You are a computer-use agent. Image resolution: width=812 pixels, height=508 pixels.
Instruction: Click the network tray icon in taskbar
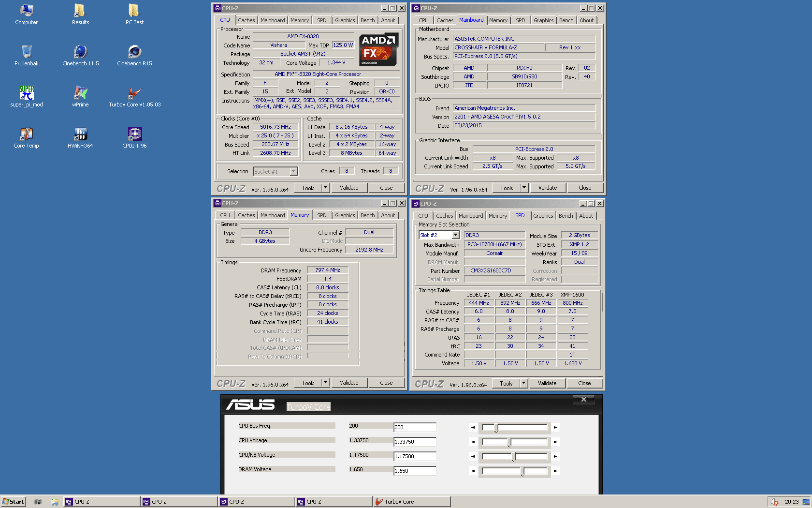[x=806, y=502]
